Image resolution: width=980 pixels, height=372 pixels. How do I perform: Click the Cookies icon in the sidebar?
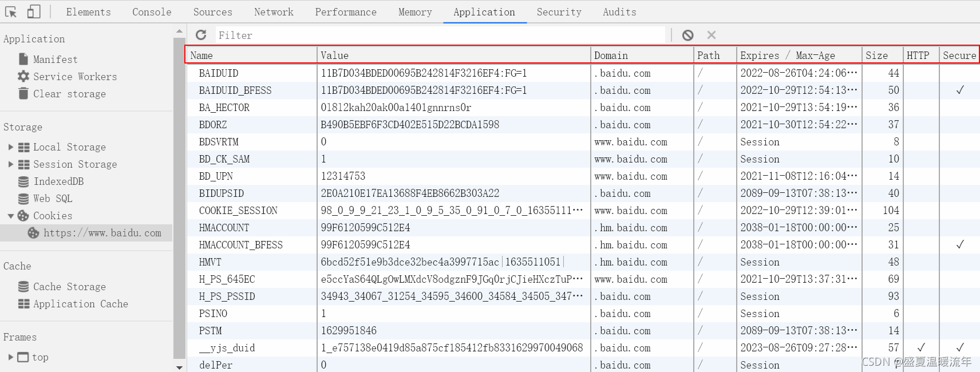click(x=23, y=216)
